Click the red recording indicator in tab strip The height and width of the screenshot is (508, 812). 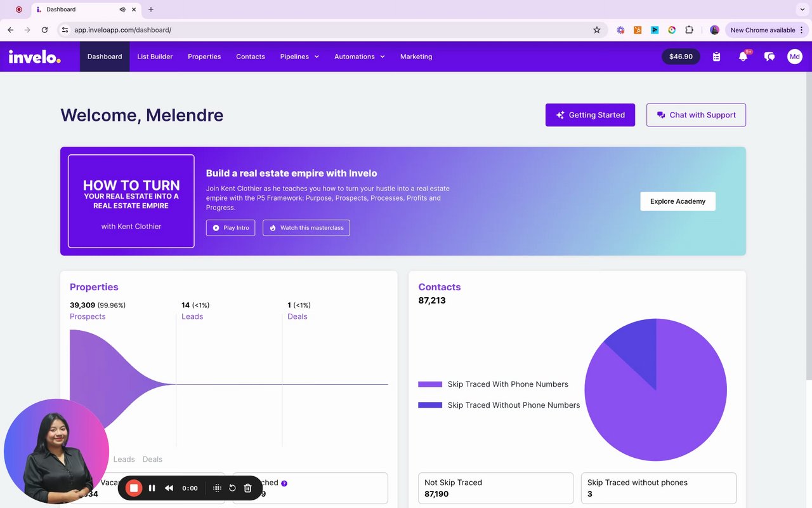[x=18, y=10]
